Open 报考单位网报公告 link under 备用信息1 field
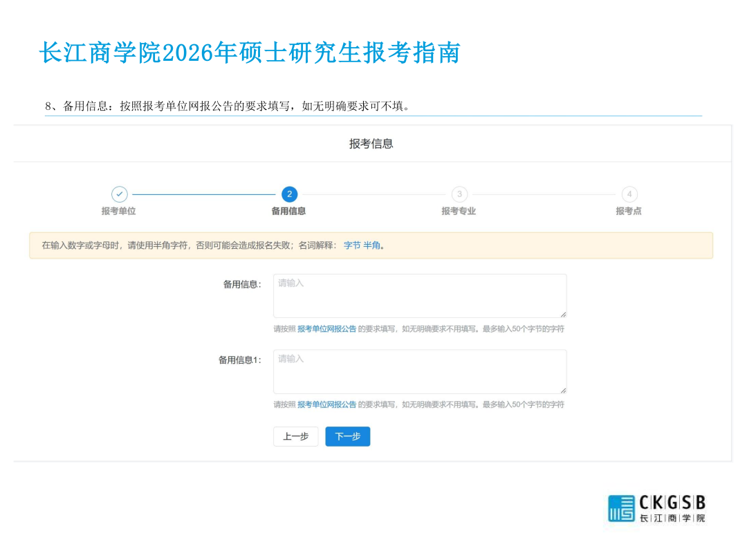Screen dimensions: 747x560 click(x=326, y=404)
